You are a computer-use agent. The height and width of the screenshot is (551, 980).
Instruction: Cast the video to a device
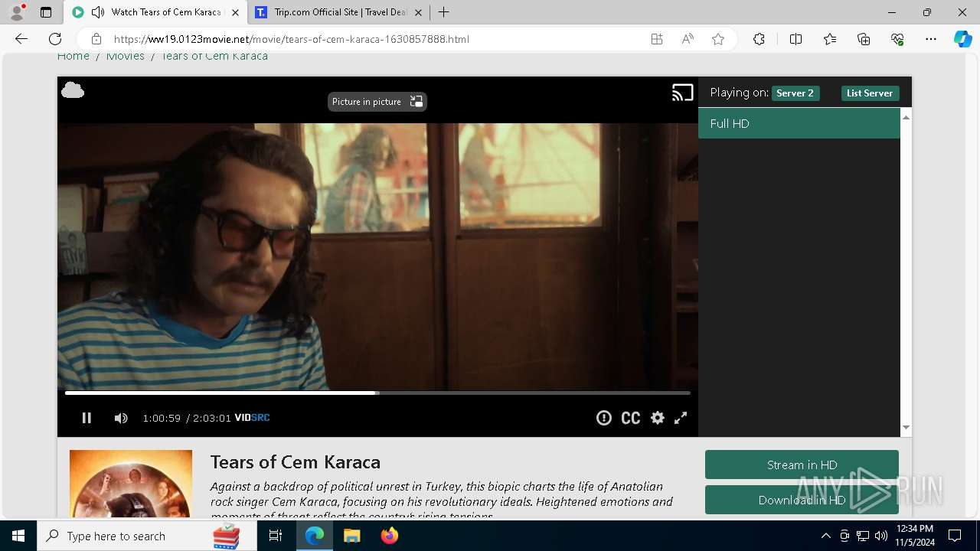[683, 93]
